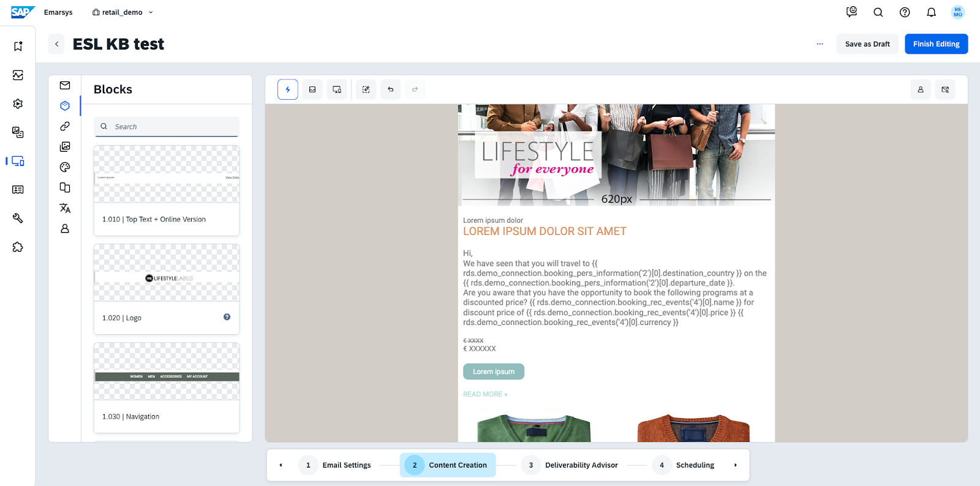Click the LOREM IPSUM DOLOR SIT AMET heading
Viewport: 980px width, 486px height.
(545, 231)
